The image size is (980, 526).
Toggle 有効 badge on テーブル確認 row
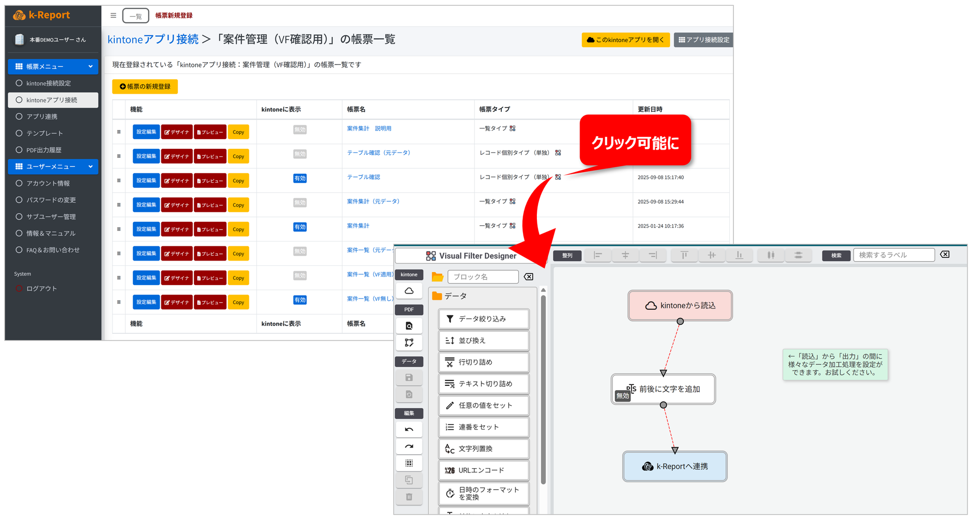[300, 178]
